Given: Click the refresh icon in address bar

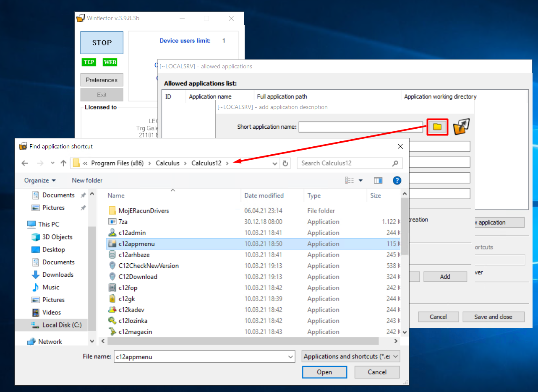Looking at the screenshot, I should 285,164.
